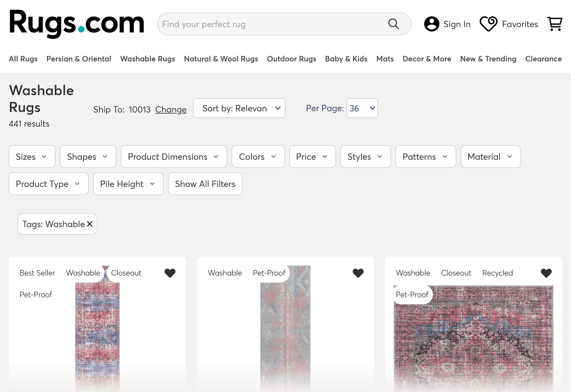Expand the Colors filter
This screenshot has height=392, width=571.
click(x=258, y=156)
